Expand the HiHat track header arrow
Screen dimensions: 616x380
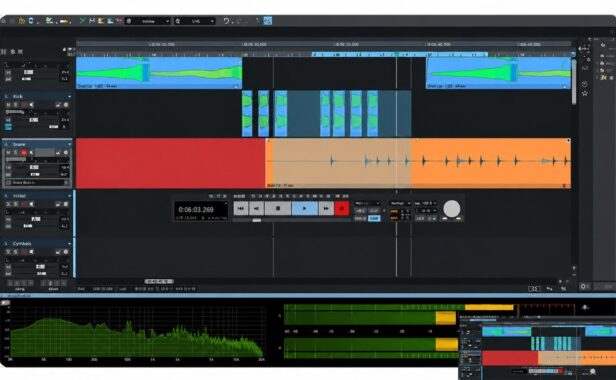pyautogui.click(x=70, y=196)
